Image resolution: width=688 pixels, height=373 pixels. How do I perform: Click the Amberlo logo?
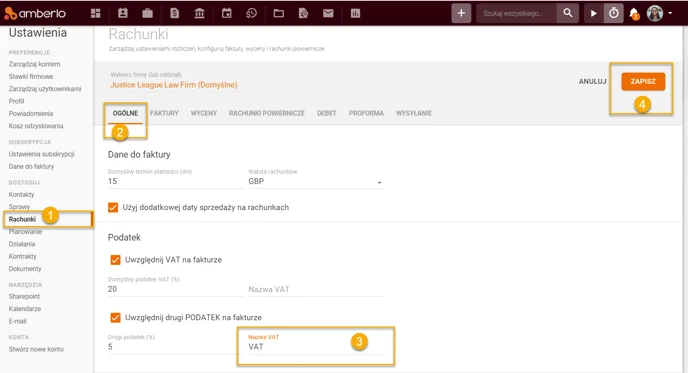click(35, 14)
